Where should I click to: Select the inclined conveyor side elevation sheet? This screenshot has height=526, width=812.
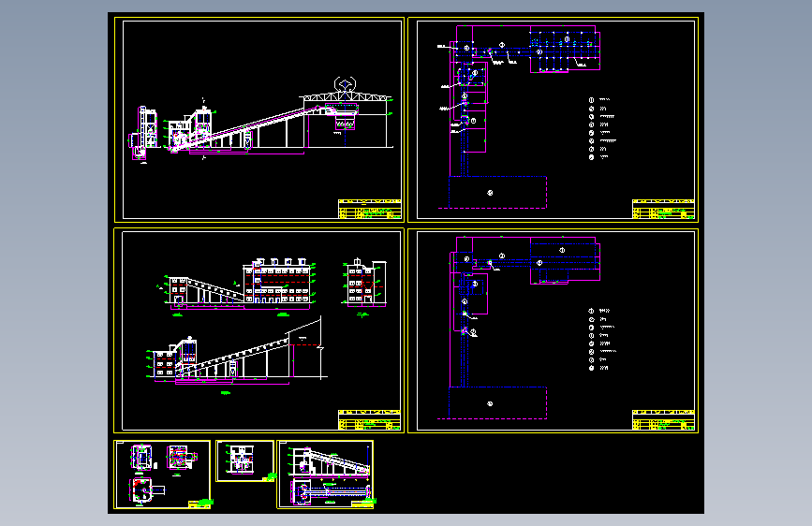coord(258,120)
